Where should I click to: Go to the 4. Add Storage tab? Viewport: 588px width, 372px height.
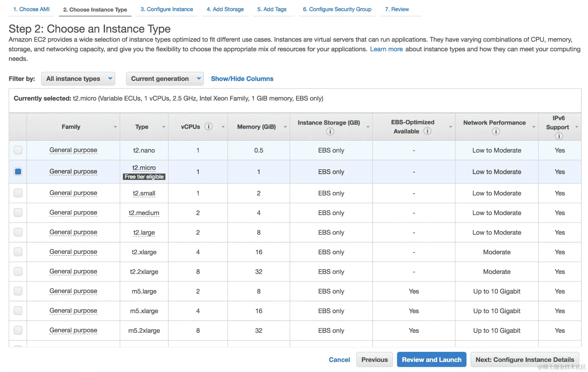coord(225,9)
